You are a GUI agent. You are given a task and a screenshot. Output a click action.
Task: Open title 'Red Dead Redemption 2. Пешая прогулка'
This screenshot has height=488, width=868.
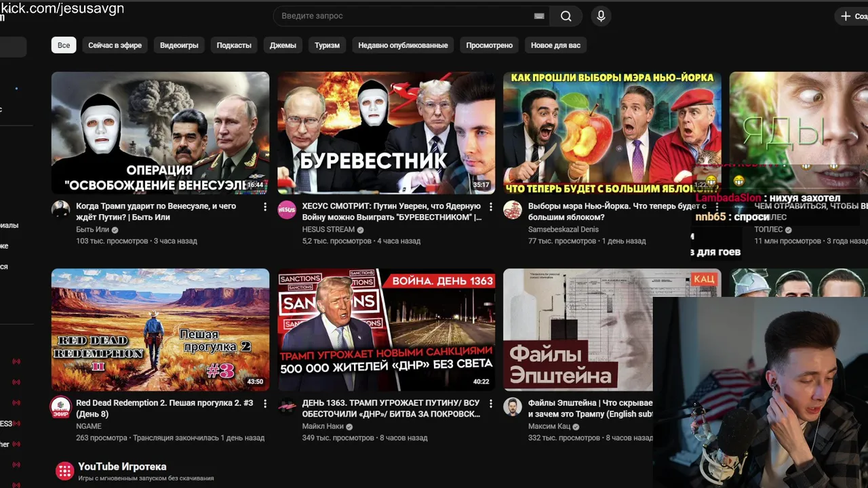(x=165, y=408)
